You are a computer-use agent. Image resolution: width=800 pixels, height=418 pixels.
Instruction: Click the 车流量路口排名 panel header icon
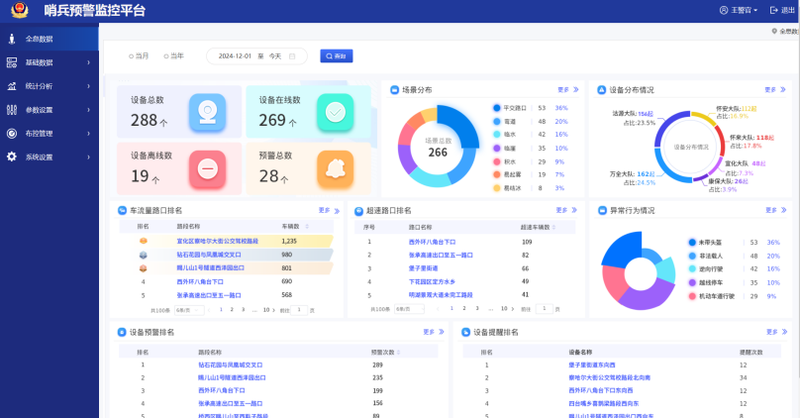(122, 210)
